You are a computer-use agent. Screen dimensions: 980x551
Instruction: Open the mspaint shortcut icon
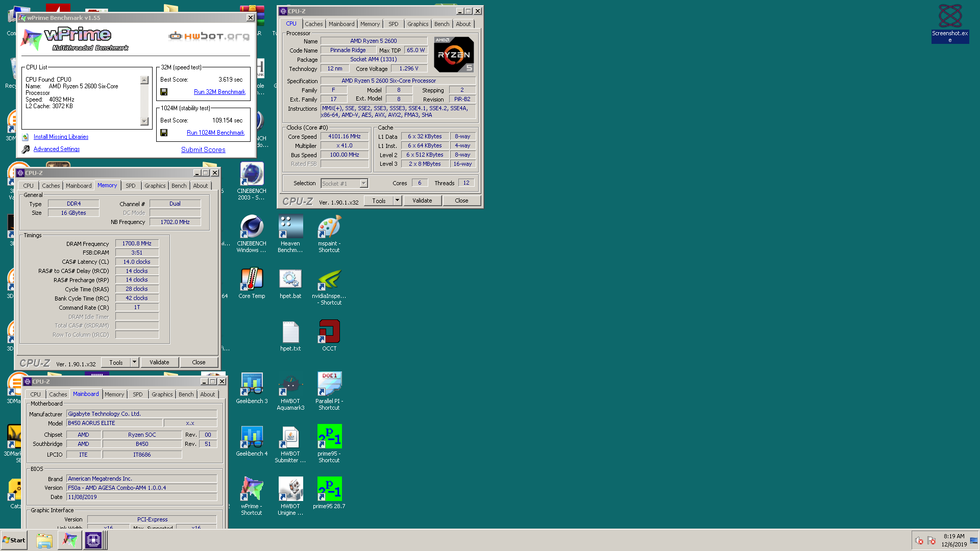[329, 234]
